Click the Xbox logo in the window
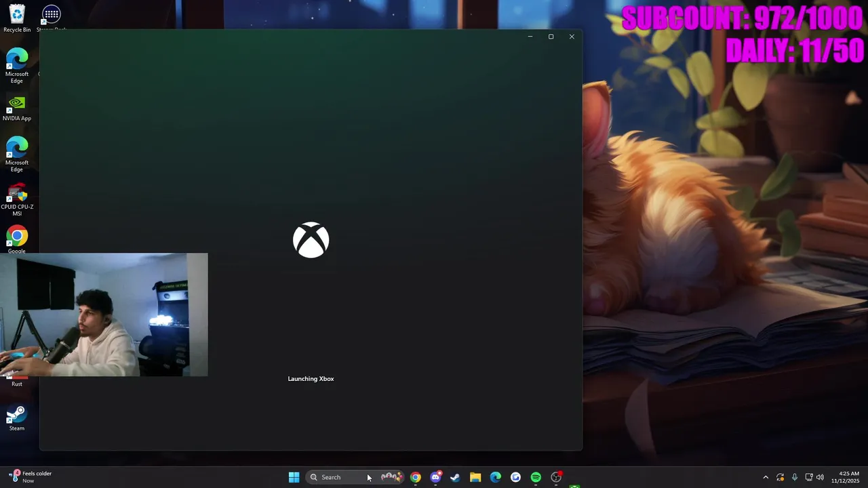 311,240
